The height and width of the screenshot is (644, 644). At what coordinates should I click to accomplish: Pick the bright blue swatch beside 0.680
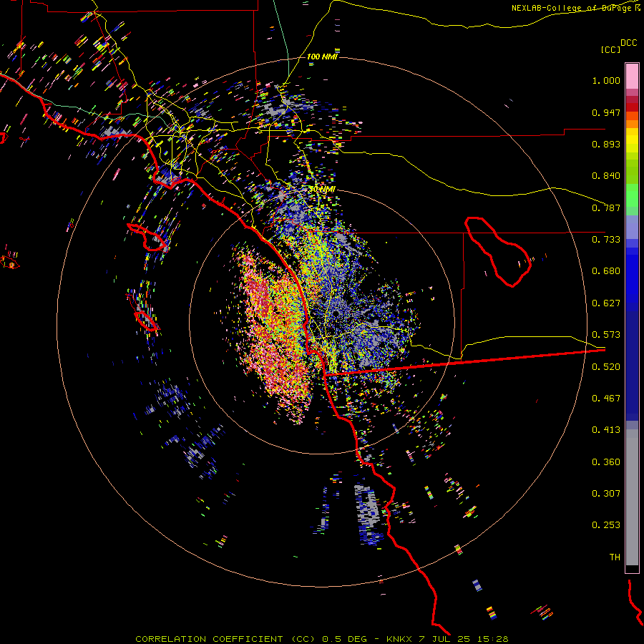632,275
